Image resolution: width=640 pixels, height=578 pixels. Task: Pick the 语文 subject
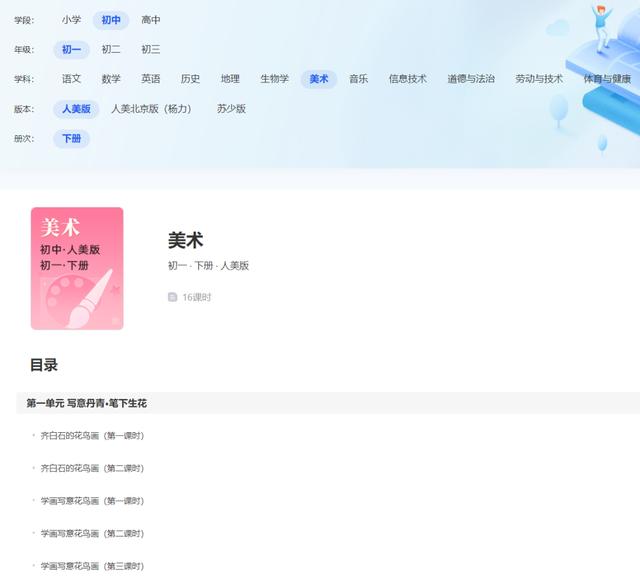[x=71, y=79]
